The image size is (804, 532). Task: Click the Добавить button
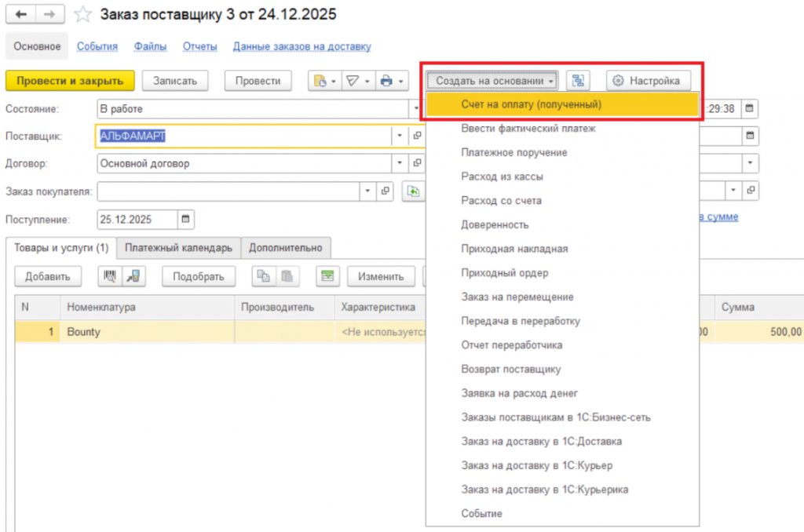[x=48, y=276]
